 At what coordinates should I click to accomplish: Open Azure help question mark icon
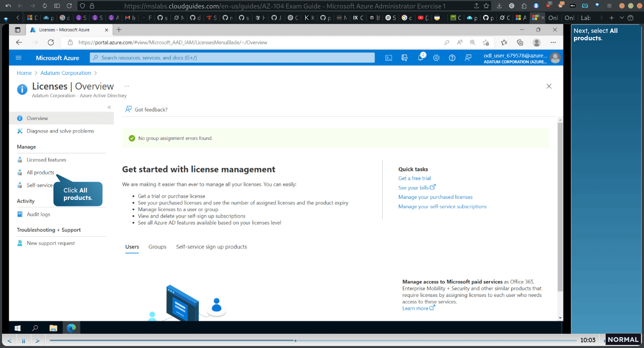tap(452, 58)
